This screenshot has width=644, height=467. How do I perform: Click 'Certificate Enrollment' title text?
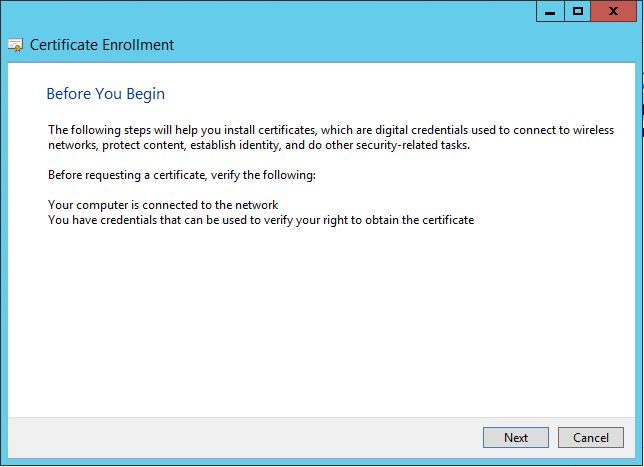(102, 45)
